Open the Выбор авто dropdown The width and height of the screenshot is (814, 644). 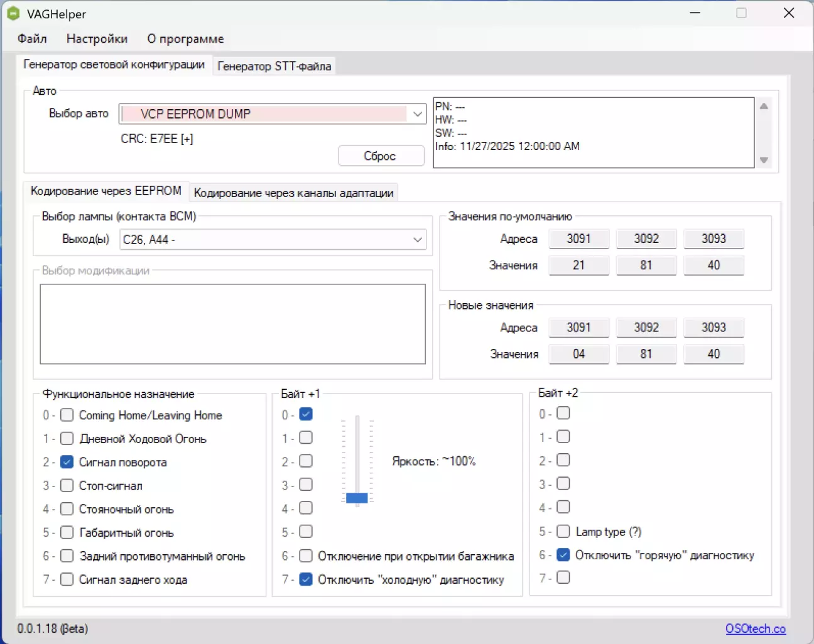417,114
